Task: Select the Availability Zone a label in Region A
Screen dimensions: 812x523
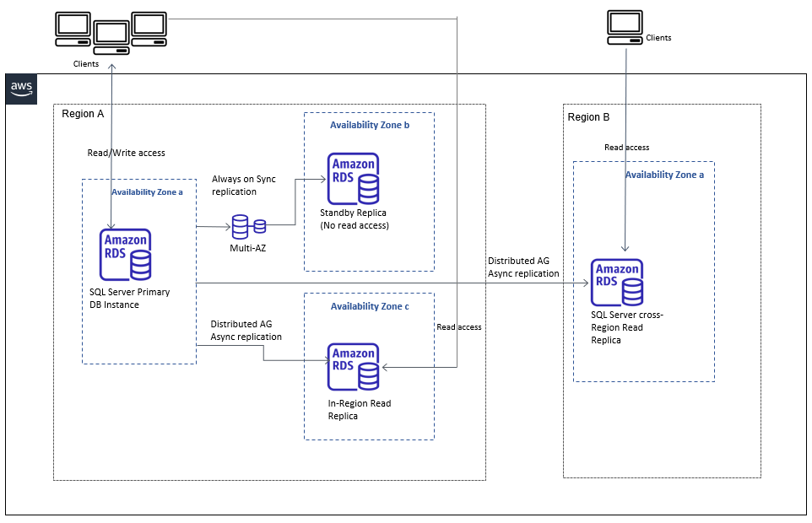Action: (x=147, y=191)
